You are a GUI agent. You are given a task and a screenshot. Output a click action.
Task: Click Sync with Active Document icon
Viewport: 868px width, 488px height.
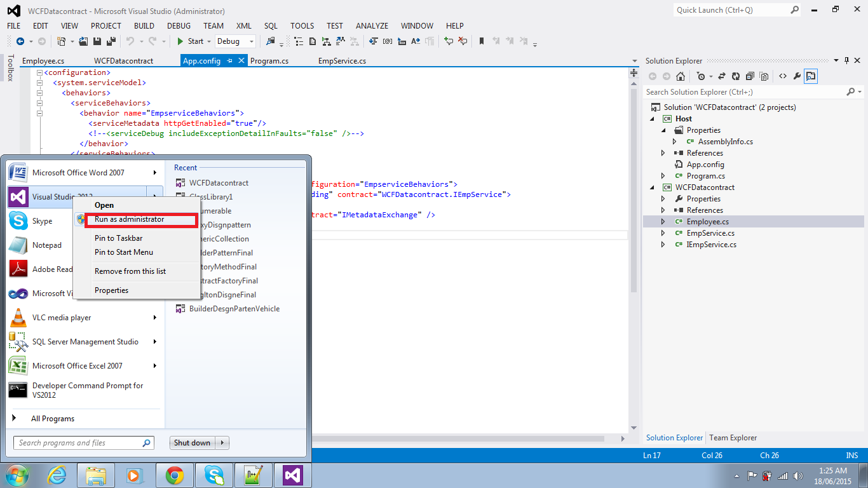coord(722,76)
